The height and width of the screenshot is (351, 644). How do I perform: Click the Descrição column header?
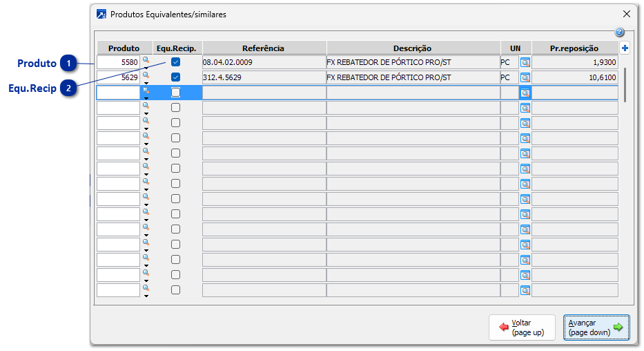tap(413, 48)
